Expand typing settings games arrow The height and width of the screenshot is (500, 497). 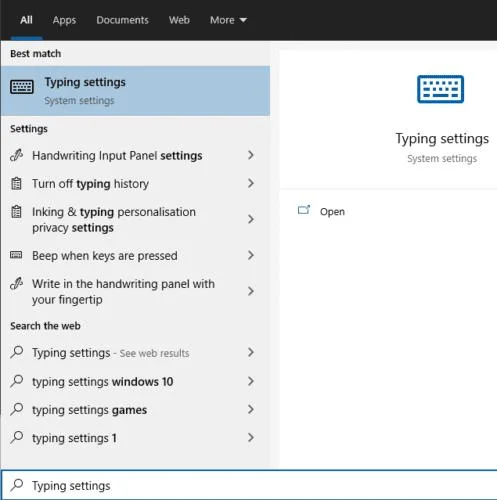click(251, 409)
